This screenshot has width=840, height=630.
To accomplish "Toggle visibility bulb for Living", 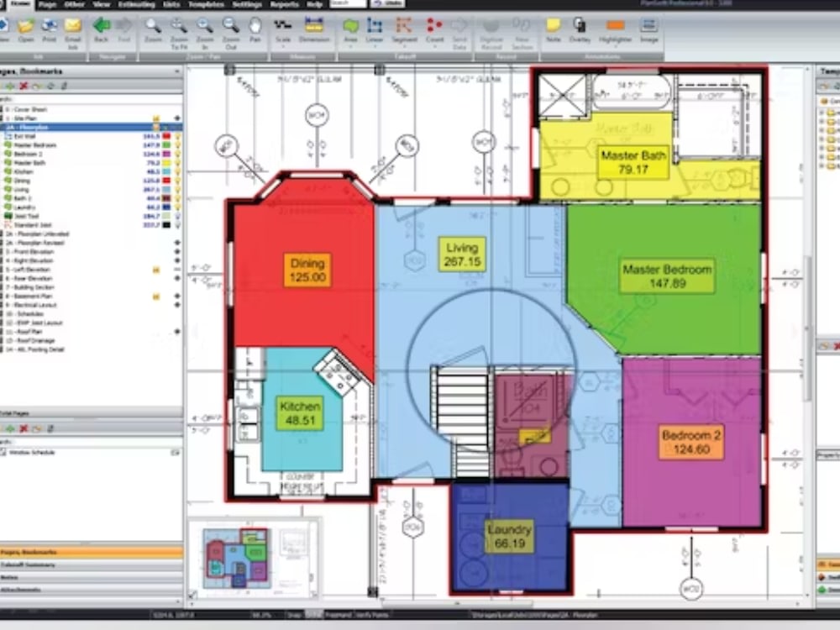I will [177, 190].
